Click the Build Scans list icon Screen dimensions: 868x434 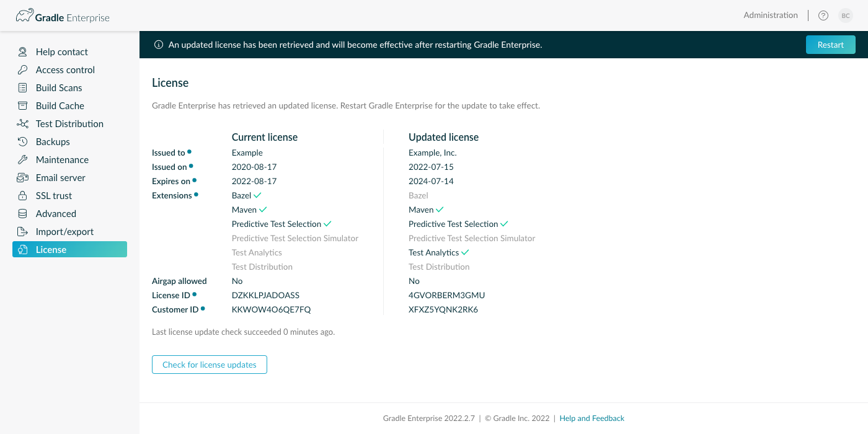(23, 88)
